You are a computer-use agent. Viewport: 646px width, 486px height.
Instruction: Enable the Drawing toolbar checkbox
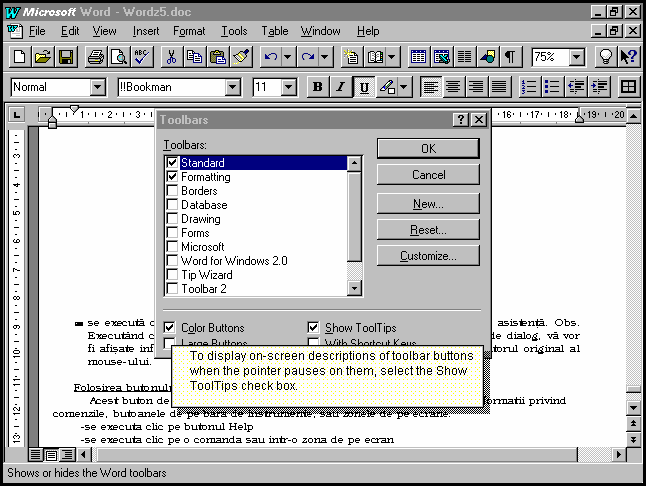pyautogui.click(x=172, y=218)
